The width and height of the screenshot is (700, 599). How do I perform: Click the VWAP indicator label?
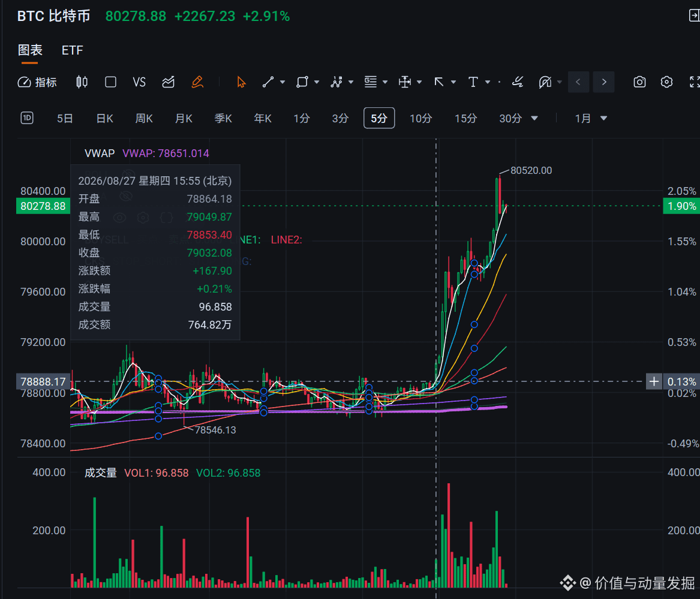(100, 153)
